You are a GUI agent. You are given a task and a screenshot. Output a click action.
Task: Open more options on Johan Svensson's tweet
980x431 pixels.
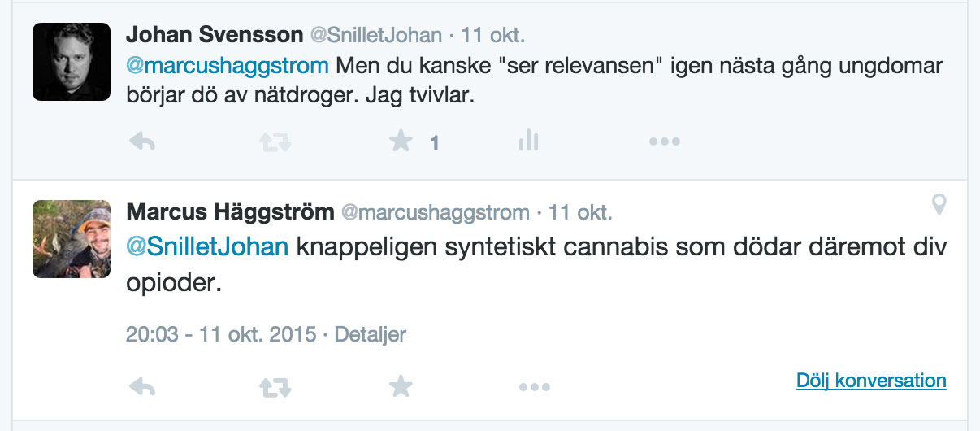(664, 142)
